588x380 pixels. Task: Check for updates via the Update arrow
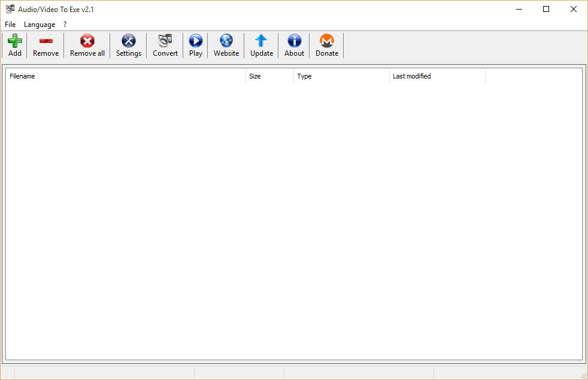point(261,41)
